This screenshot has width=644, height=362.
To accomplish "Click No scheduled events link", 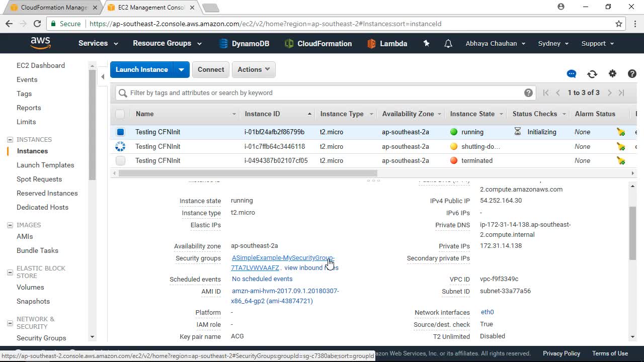I will [x=262, y=279].
